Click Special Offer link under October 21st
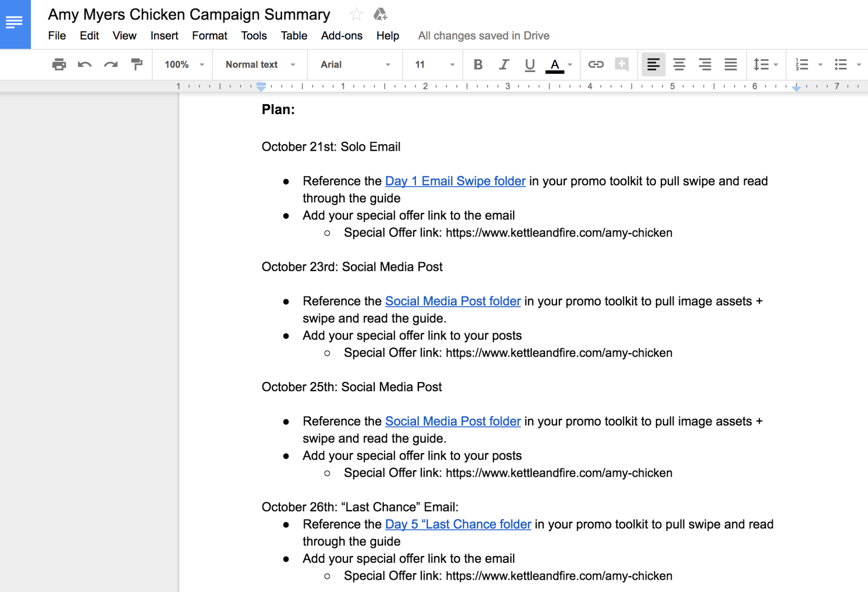Image resolution: width=868 pixels, height=592 pixels. click(x=508, y=233)
